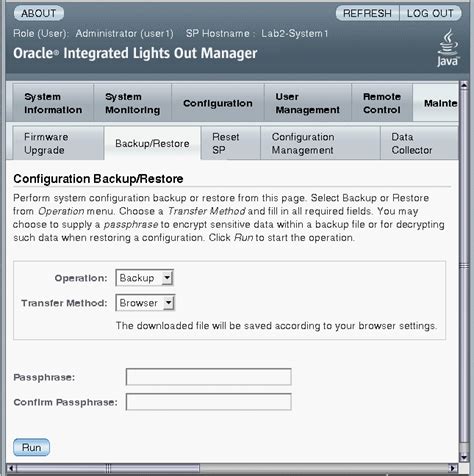Screen dimensions: 474x476
Task: Click the Run button
Action: coord(31,447)
